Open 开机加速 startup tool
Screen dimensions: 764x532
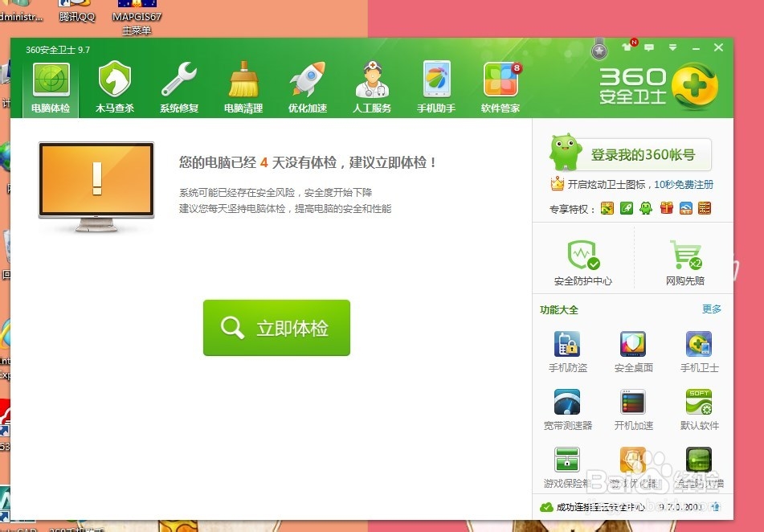pyautogui.click(x=633, y=410)
